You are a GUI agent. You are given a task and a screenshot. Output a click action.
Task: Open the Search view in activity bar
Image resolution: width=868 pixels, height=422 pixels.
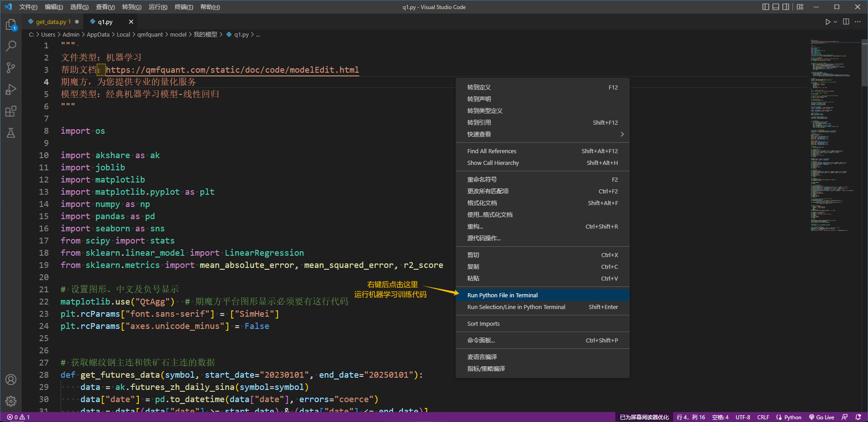11,46
